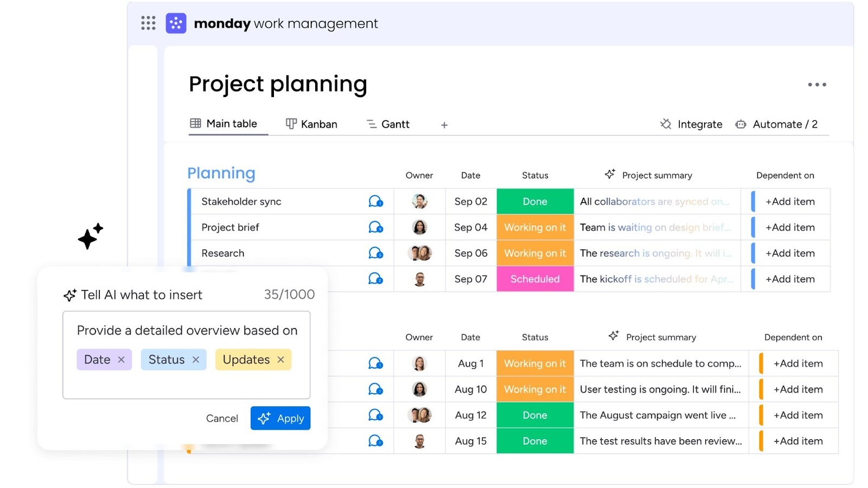Open the Scheduled status dropdown
Viewport: 868px width, 488px height.
click(535, 279)
